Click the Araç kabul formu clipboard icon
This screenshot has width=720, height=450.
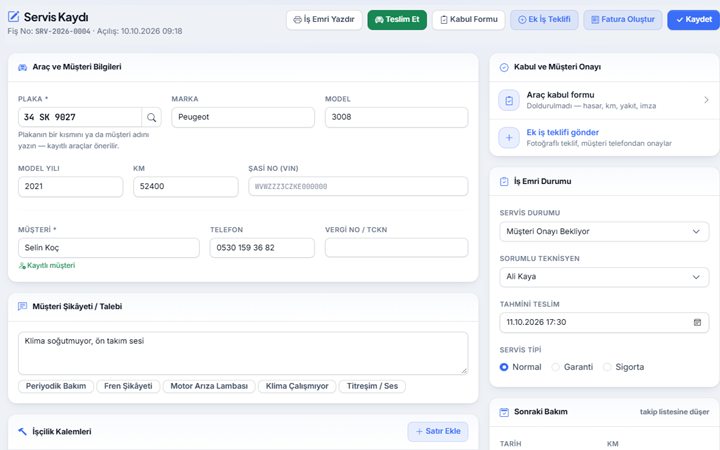click(x=509, y=100)
